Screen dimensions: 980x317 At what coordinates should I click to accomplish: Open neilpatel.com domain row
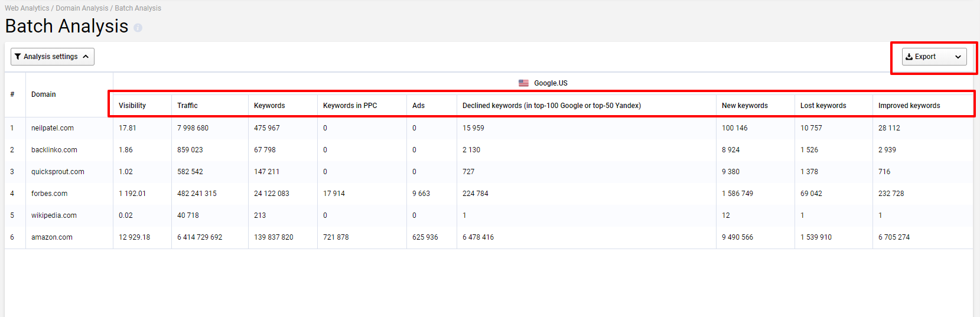(x=53, y=128)
